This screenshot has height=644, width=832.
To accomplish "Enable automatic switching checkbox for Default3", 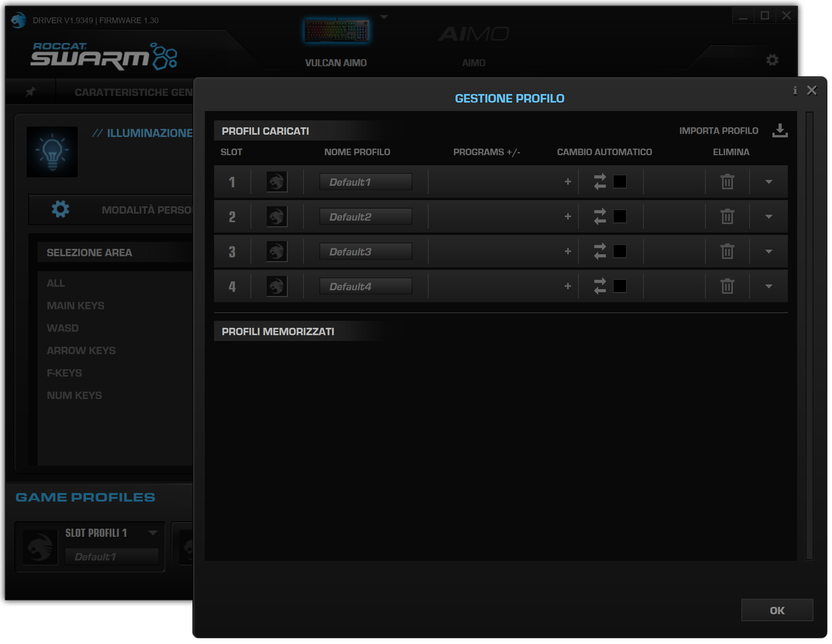I will point(620,251).
